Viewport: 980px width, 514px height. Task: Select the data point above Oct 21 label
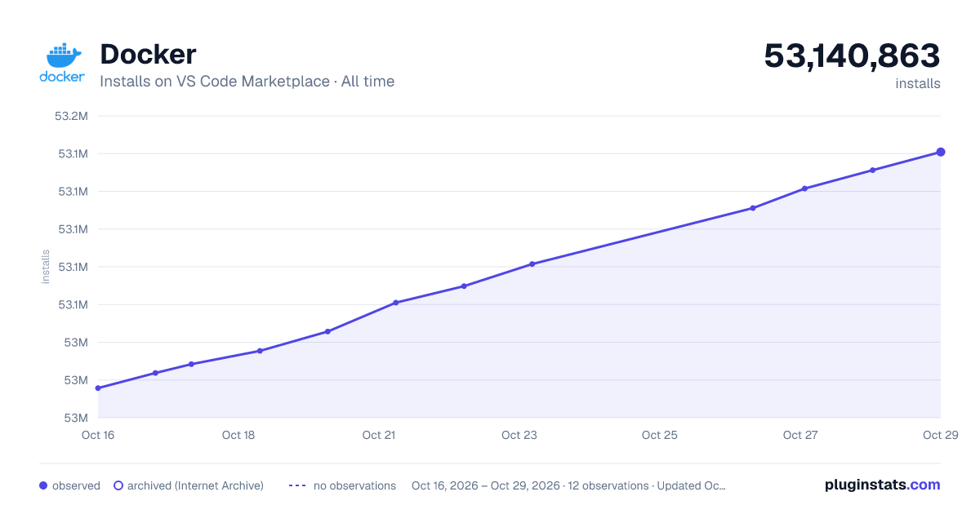click(x=395, y=303)
